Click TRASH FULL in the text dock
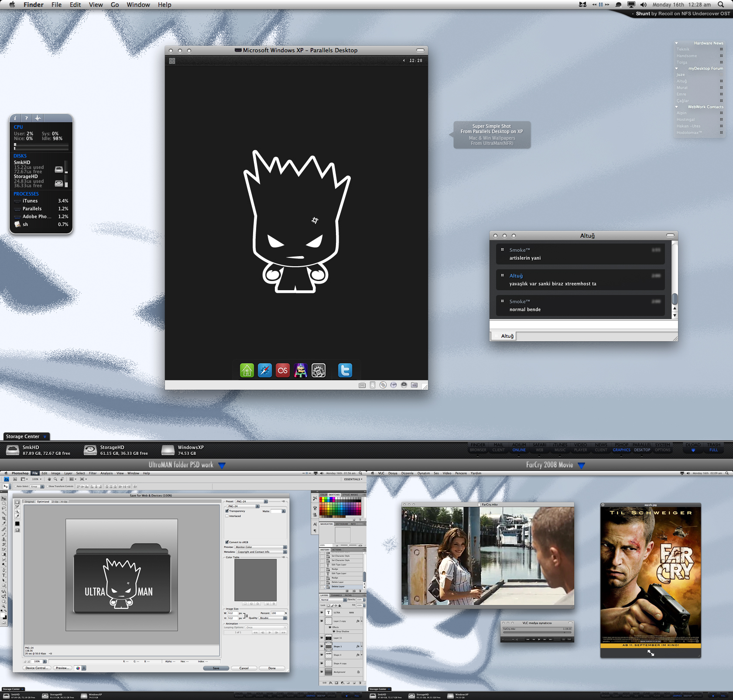 coord(714,447)
